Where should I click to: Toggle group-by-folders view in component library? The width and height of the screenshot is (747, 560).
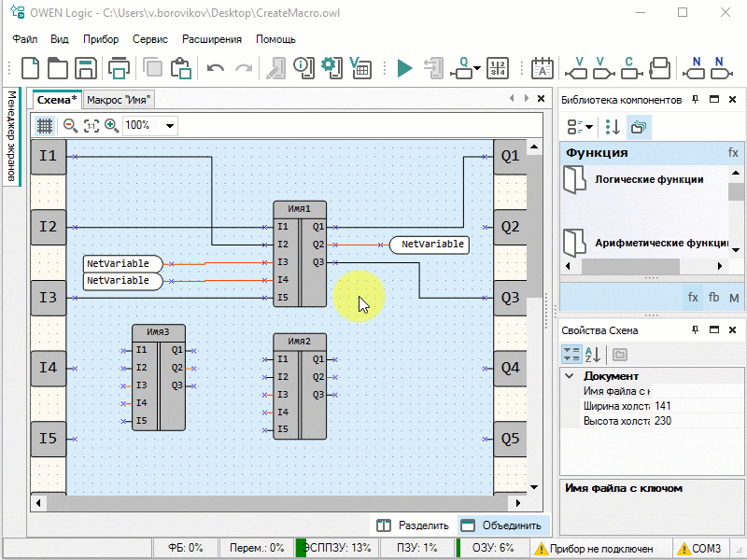tap(640, 126)
